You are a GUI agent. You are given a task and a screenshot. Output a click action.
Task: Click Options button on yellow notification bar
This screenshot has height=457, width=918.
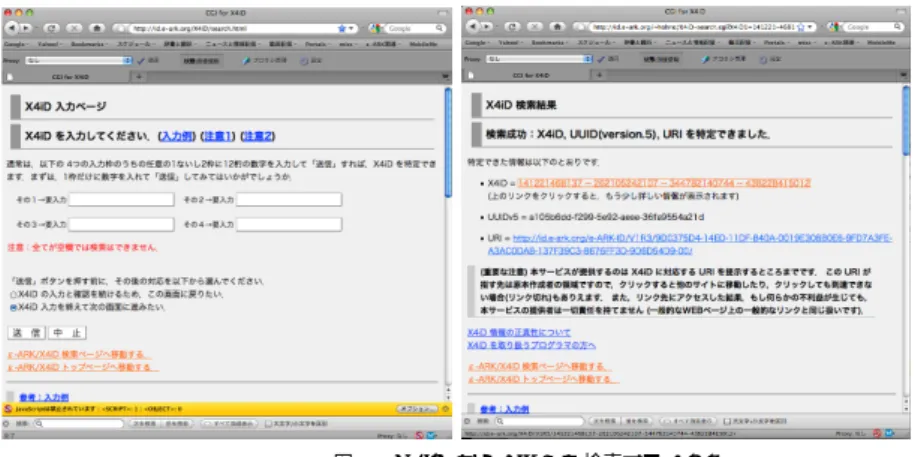point(417,408)
